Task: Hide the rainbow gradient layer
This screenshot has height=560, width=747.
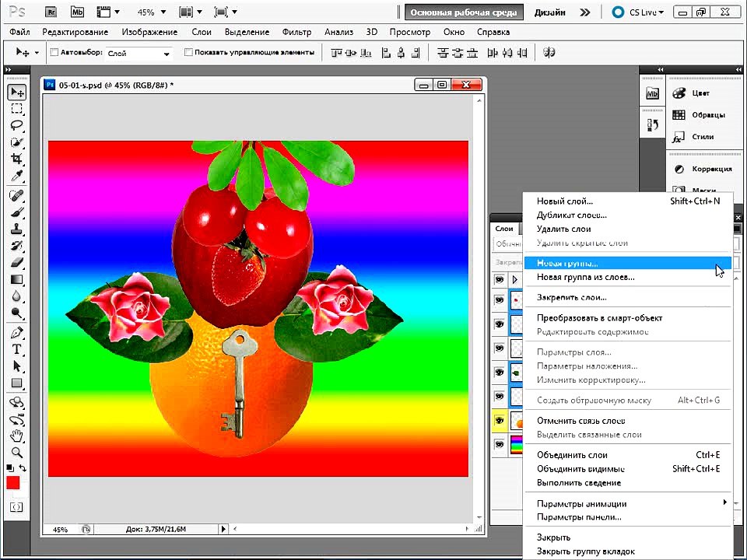Action: click(x=500, y=444)
